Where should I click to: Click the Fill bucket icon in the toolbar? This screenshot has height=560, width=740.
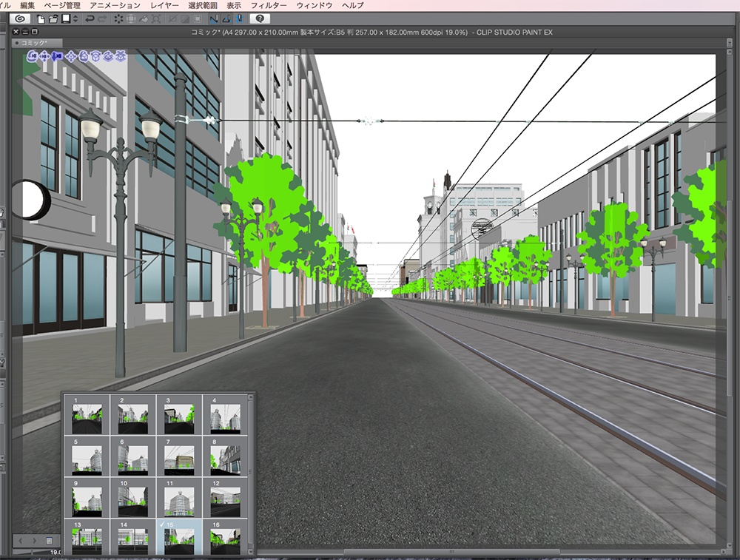144,18
